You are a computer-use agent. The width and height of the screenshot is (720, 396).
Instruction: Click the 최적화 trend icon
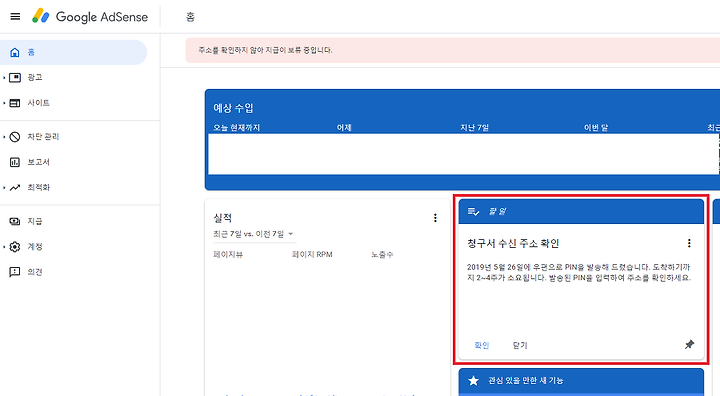click(15, 187)
